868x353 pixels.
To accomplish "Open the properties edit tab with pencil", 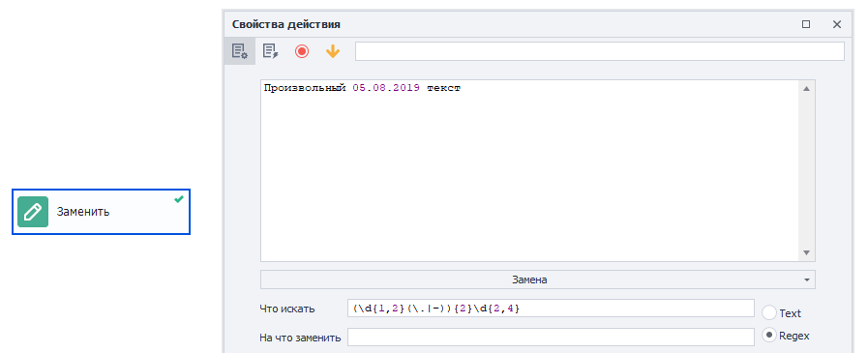I will 271,51.
